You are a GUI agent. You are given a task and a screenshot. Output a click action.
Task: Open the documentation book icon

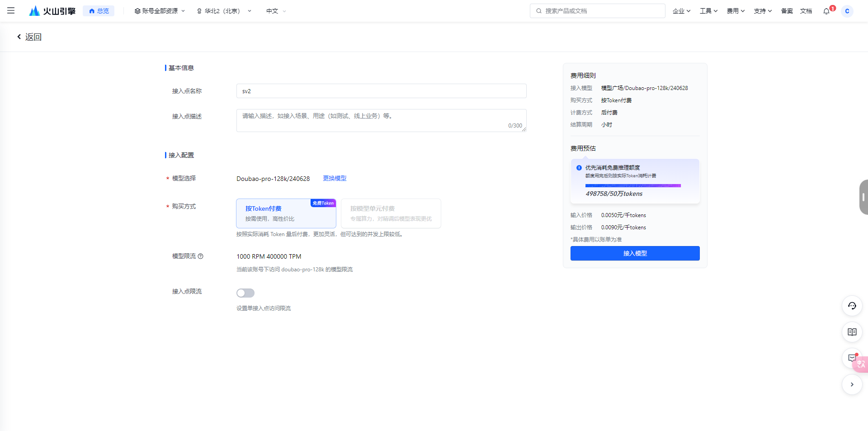point(852,332)
